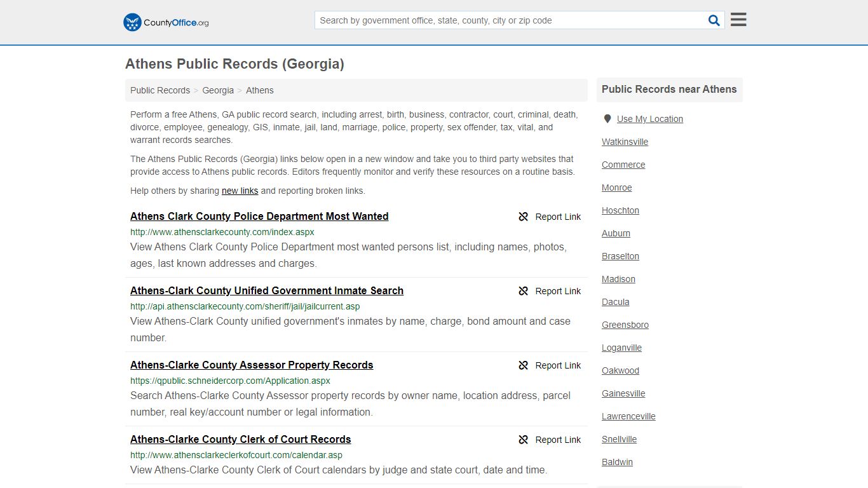Click the athensclarkeclerkofcourt.com calendar URL

coord(236,455)
